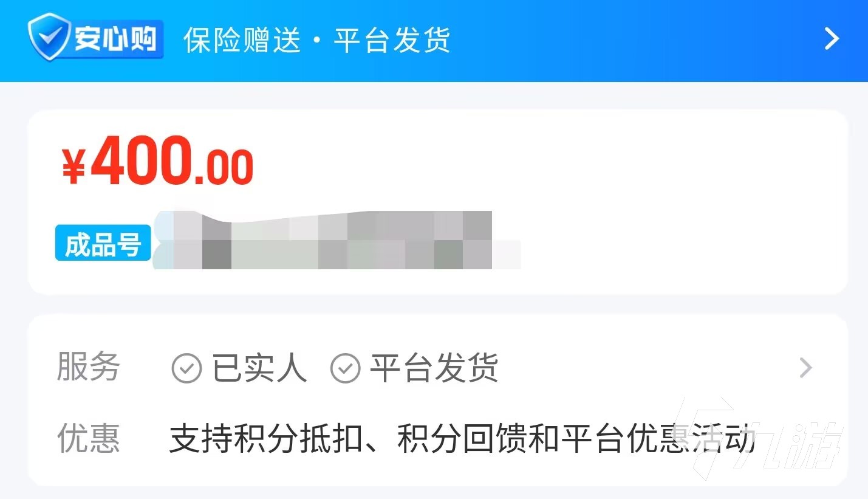Viewport: 868px width, 499px height.
Task: Tap the check circle beside 已实人
Action: pyautogui.click(x=186, y=368)
